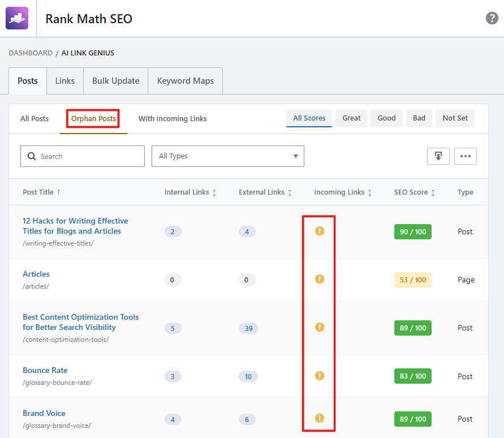Screen dimensions: 504x438
Task: Open the Keyword Maps tab
Action: point(185,81)
